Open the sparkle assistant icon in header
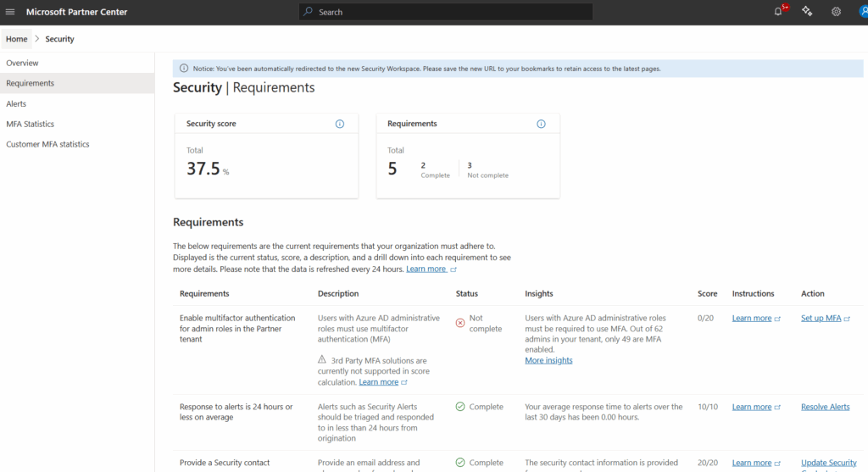 point(807,12)
